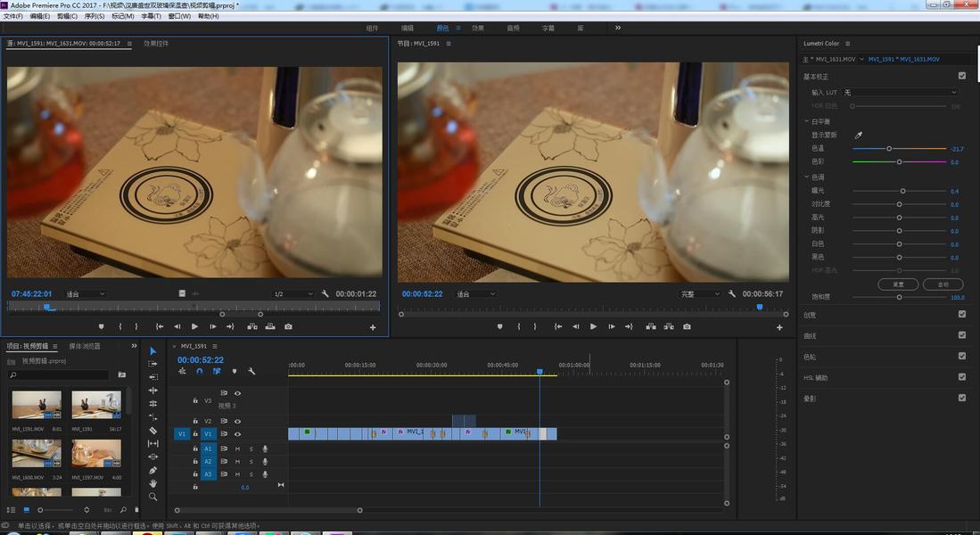The height and width of the screenshot is (535, 980).
Task: Toggle timeline Snap magnet icon
Action: (200, 371)
